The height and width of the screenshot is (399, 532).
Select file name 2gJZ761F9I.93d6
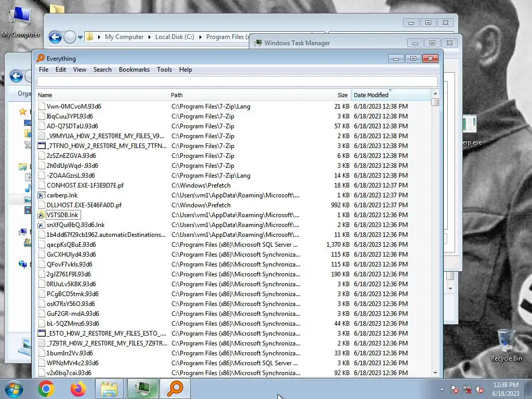[x=69, y=274]
